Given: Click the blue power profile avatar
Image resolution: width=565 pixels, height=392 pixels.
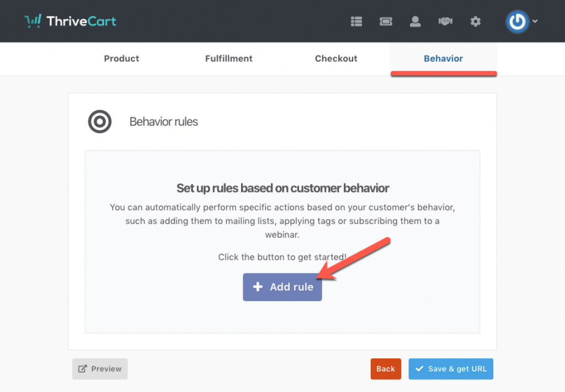Looking at the screenshot, I should click(x=517, y=22).
